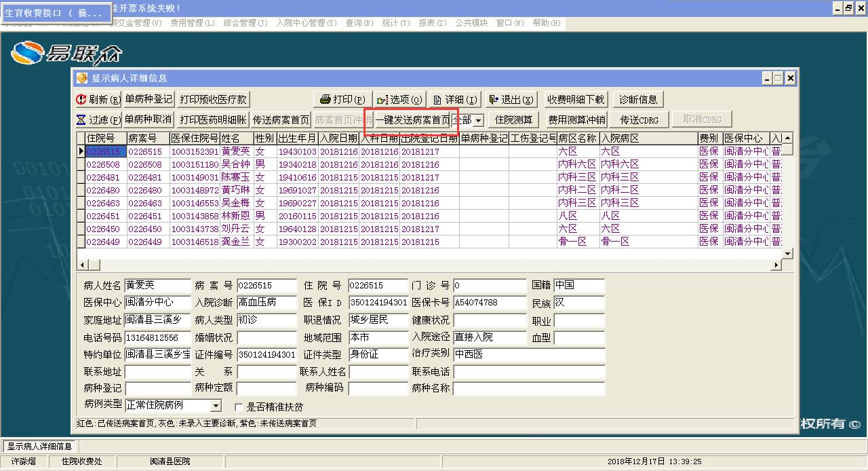868x471 pixels.
Task: Click the table's horizontal scrollbar left arrow
Action: click(82, 265)
